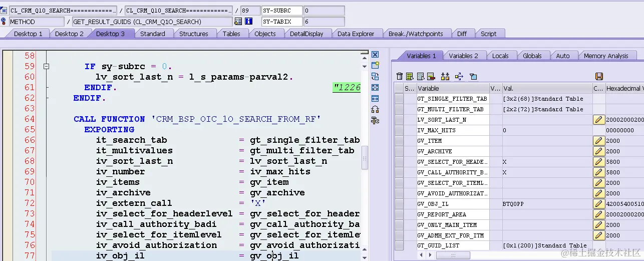Screen dimensions: 644x261
Task: Click the trash can Delete icon in Variables toolbar
Action: pos(400,77)
